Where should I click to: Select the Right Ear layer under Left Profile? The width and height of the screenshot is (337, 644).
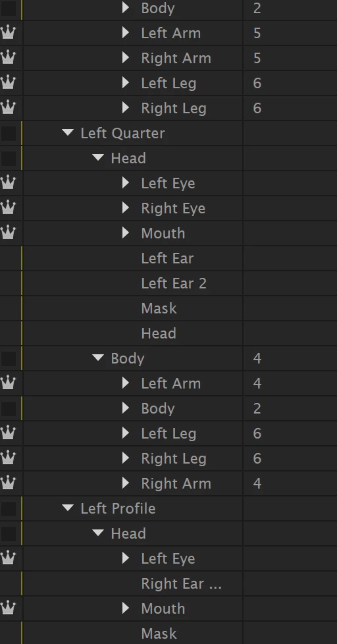pyautogui.click(x=182, y=583)
